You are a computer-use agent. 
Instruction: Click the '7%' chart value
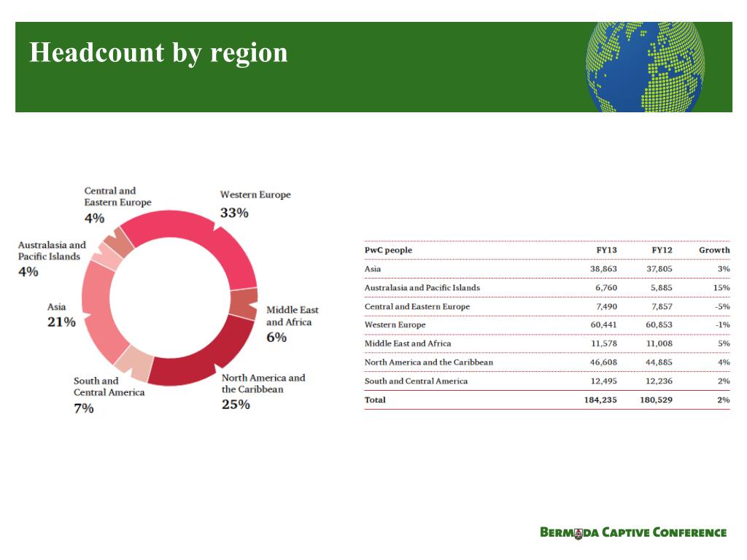pyautogui.click(x=84, y=408)
